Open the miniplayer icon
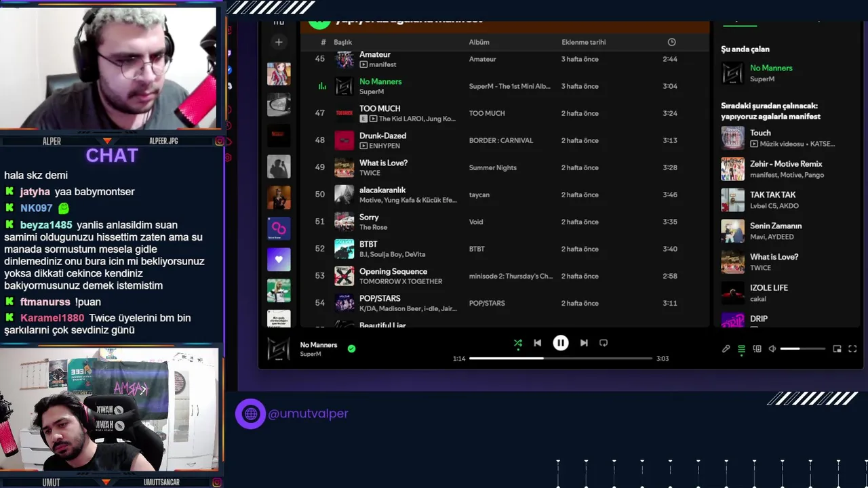Image resolution: width=868 pixels, height=488 pixels. pyautogui.click(x=837, y=349)
